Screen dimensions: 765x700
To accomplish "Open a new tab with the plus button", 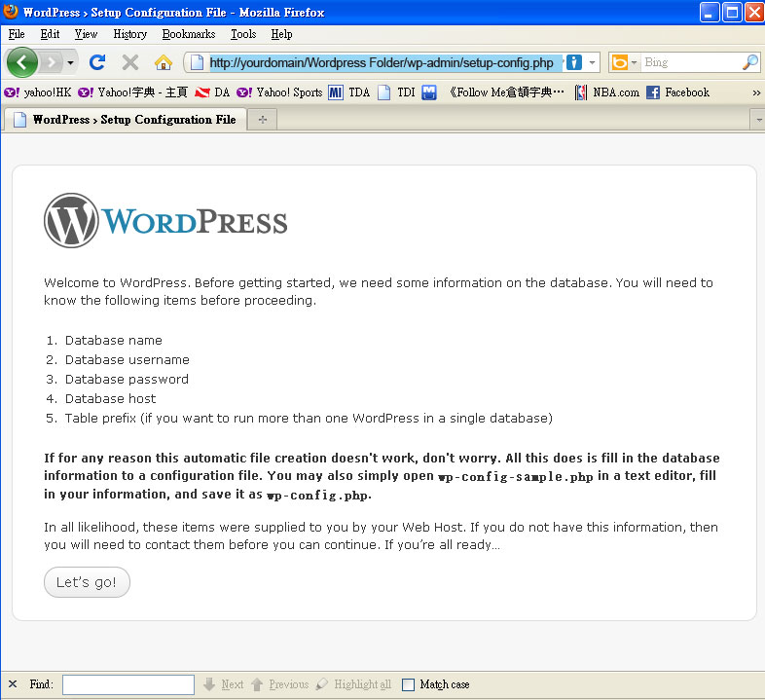I will pyautogui.click(x=263, y=120).
